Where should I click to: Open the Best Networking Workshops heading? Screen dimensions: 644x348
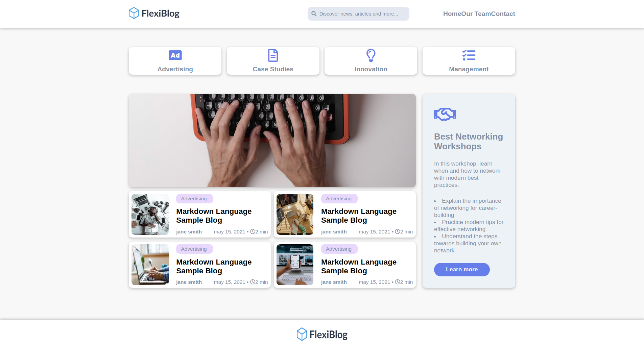point(469,142)
